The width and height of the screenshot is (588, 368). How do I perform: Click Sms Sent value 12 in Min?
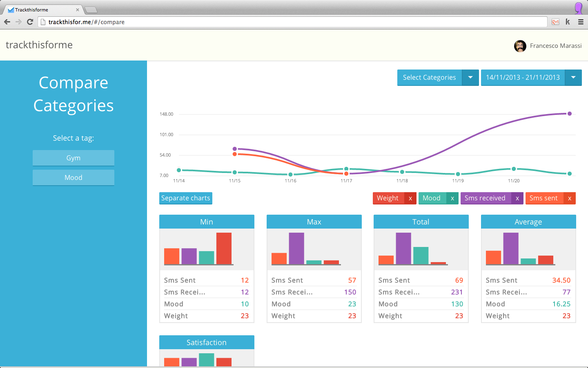245,280
